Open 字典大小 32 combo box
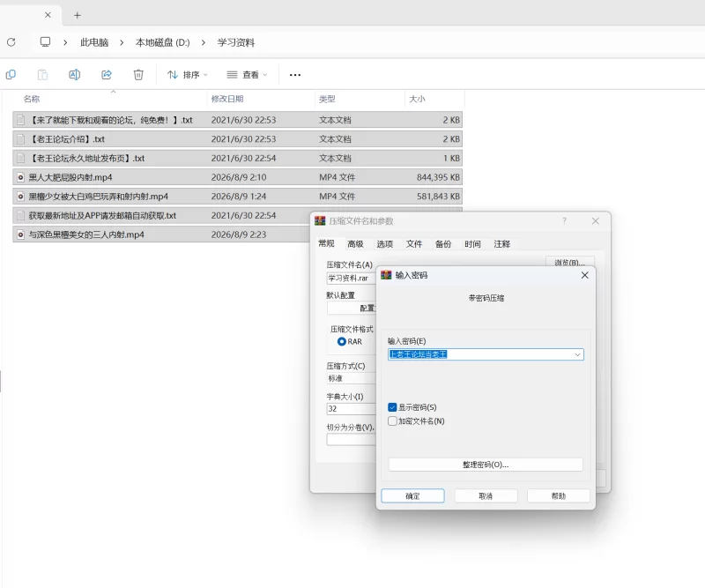 (351, 408)
